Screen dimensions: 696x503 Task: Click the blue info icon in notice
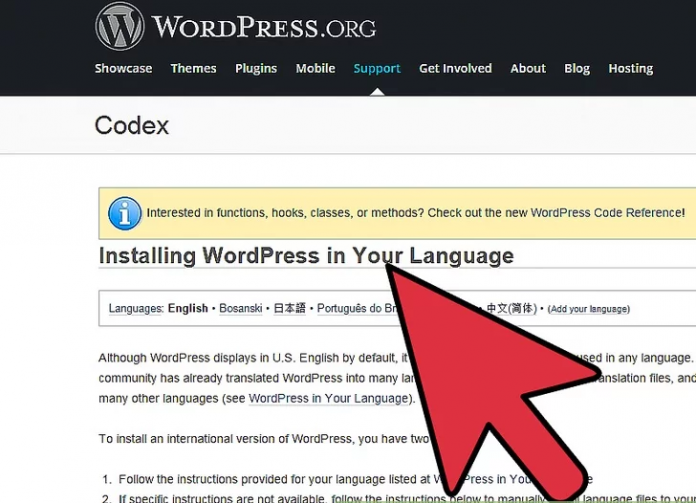pos(124,213)
